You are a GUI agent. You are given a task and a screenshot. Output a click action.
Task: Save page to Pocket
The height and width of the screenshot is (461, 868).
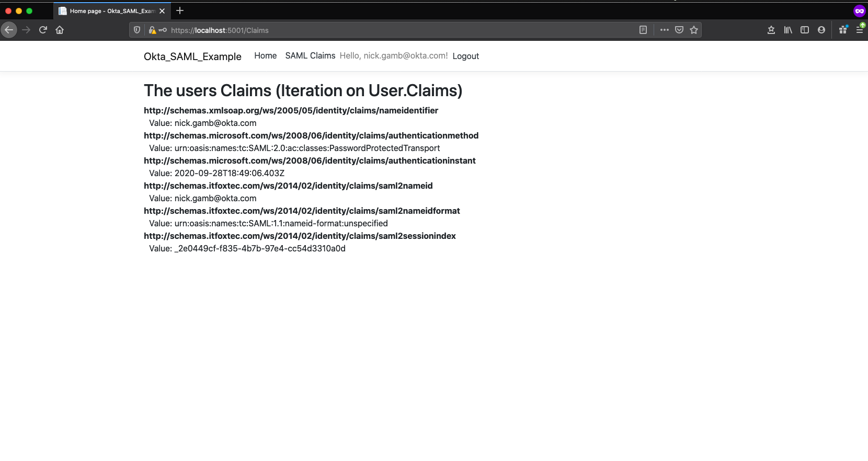coord(679,30)
